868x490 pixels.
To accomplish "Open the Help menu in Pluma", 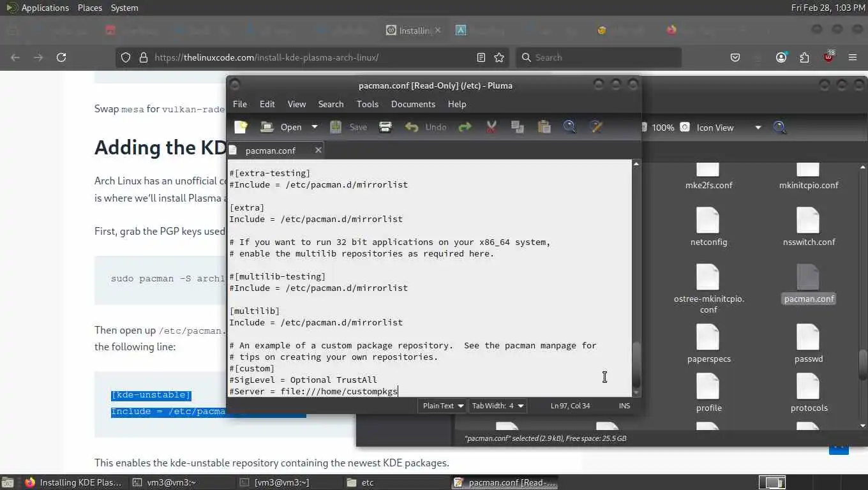I will click(x=457, y=104).
